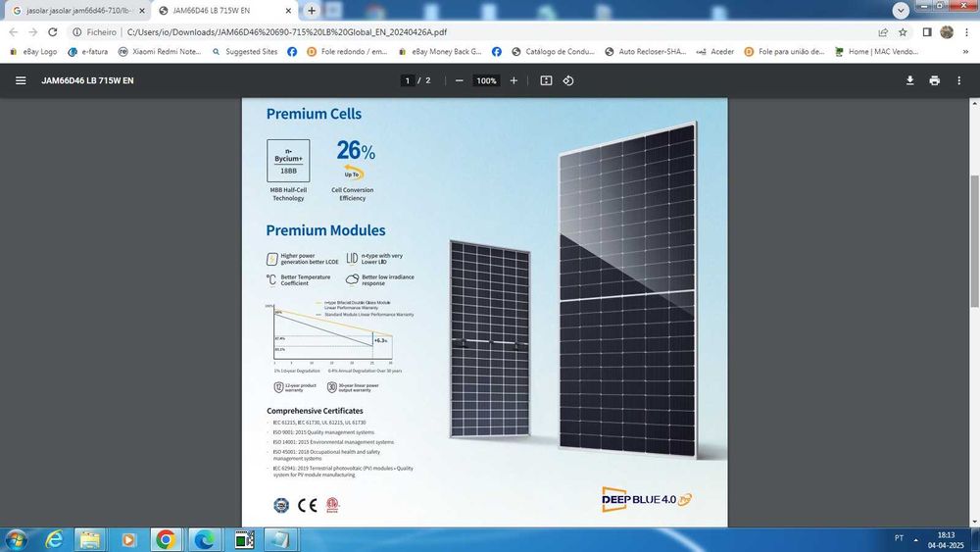980x552 pixels.
Task: Launch Internet Explorer from taskbar
Action: (54, 539)
